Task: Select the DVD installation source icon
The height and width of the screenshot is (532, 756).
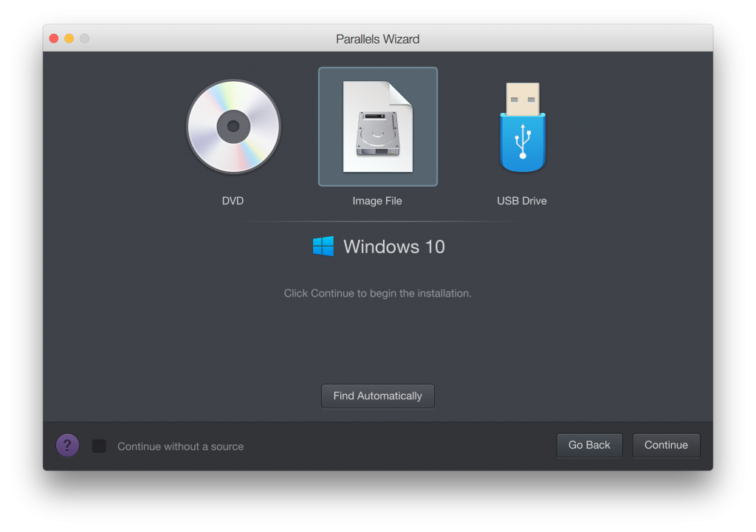Action: (233, 126)
